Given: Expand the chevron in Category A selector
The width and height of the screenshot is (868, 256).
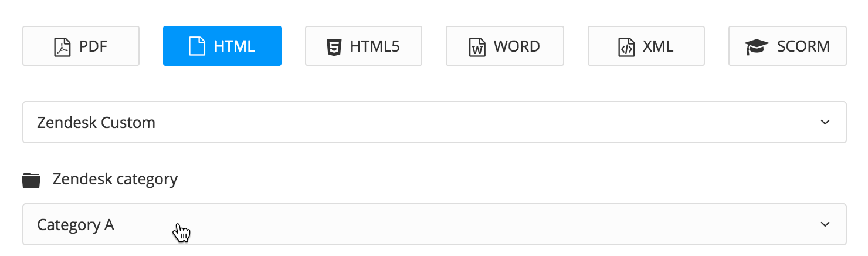Looking at the screenshot, I should click(x=825, y=224).
